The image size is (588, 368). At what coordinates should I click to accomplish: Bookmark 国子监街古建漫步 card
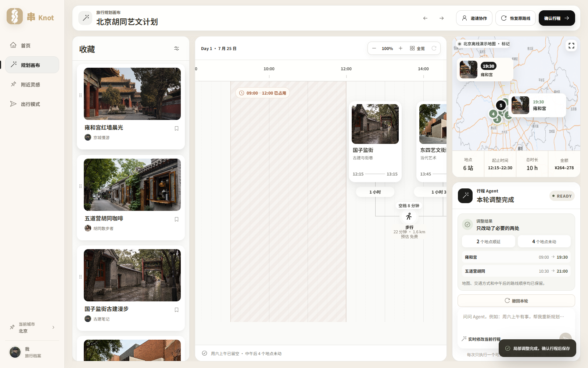point(176,310)
